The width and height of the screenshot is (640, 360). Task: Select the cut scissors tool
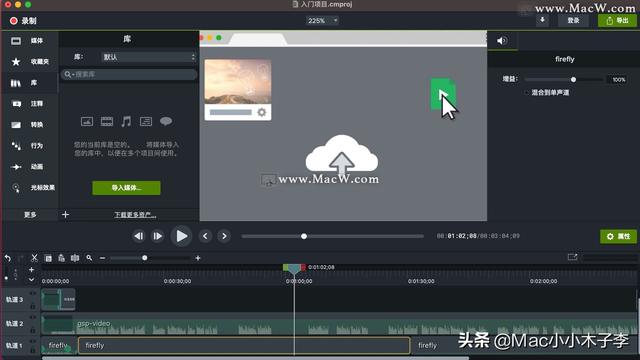coord(34,258)
